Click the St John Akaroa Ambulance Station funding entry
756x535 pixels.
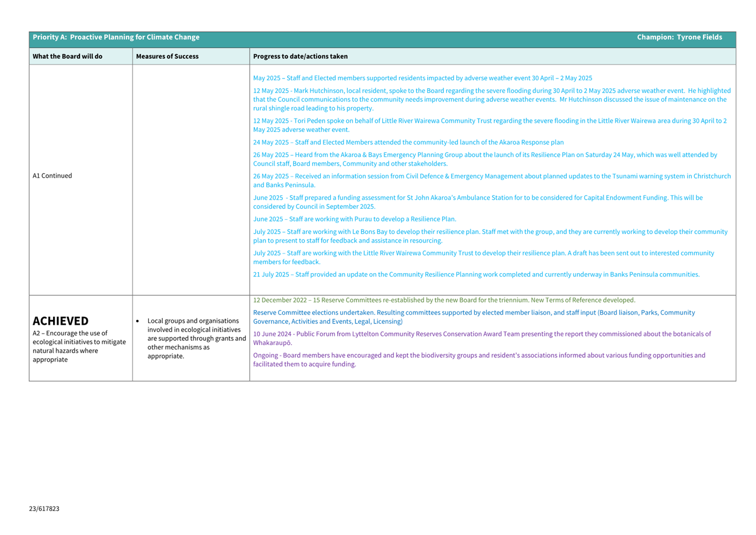coord(478,202)
